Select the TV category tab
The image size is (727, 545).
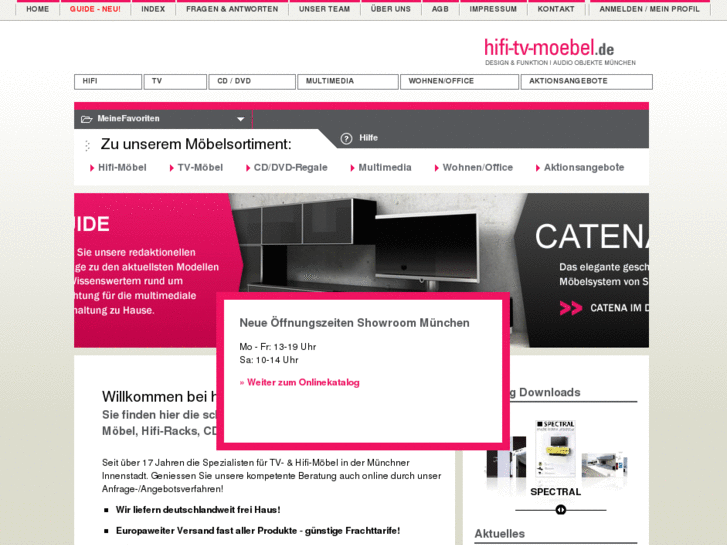pyautogui.click(x=175, y=82)
